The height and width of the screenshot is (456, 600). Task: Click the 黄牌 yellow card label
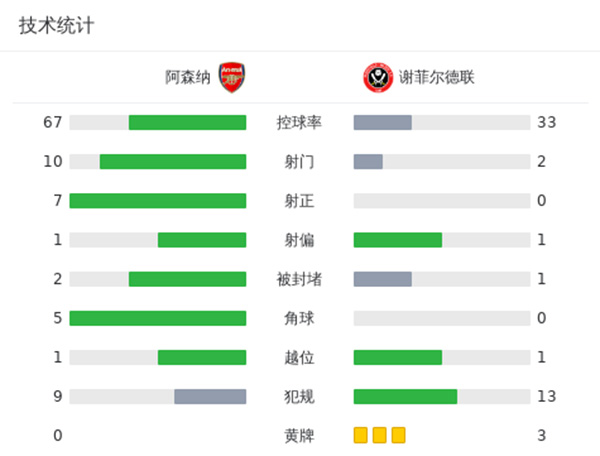299,436
